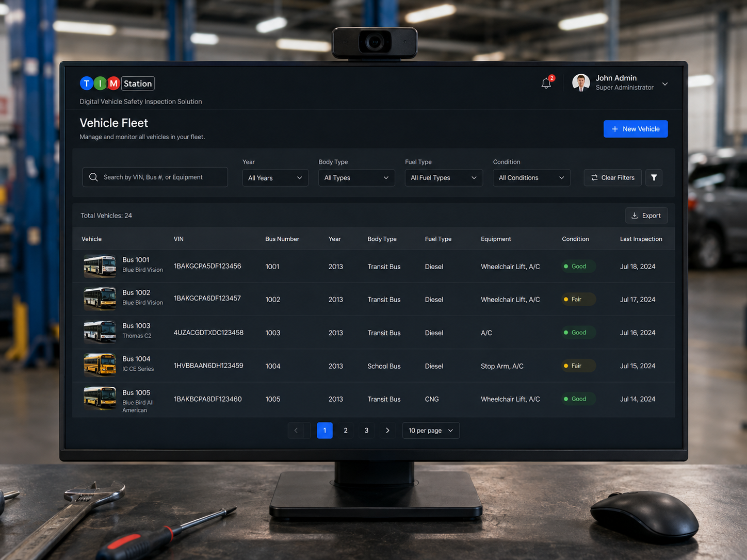Open the yellow Bus 1004 thumbnail
The width and height of the screenshot is (747, 560).
[x=100, y=365]
